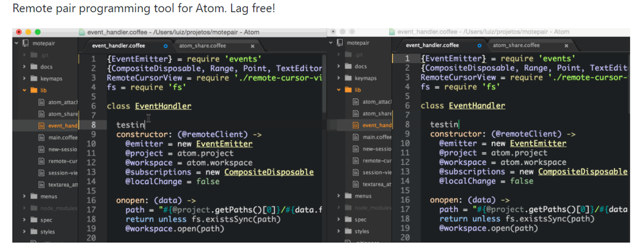644x251 pixels.
Task: Expand the docs folder chevron in left window
Action: (24, 66)
